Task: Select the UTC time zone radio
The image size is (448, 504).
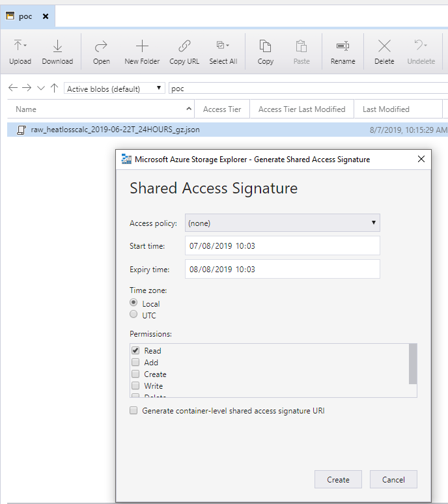Action: 133,314
